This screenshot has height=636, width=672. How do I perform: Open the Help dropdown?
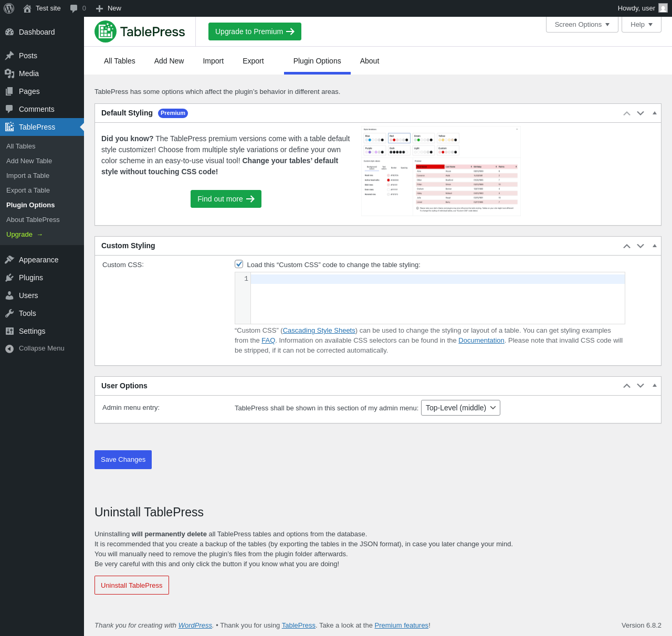[642, 25]
